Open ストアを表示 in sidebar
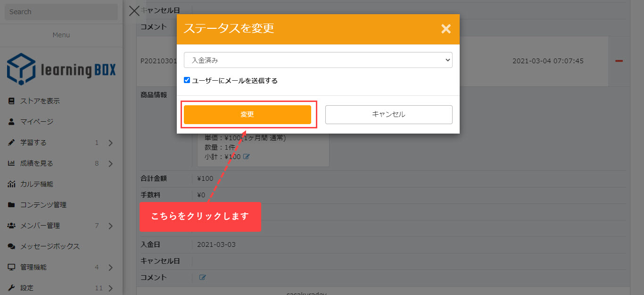Viewport: 644px width, 295px height. tap(40, 101)
